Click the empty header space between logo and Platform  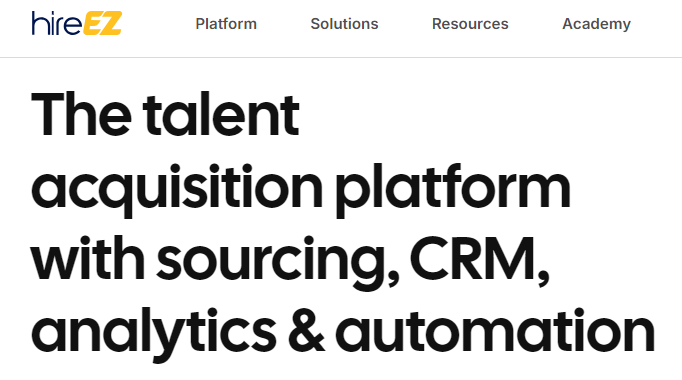click(x=159, y=24)
